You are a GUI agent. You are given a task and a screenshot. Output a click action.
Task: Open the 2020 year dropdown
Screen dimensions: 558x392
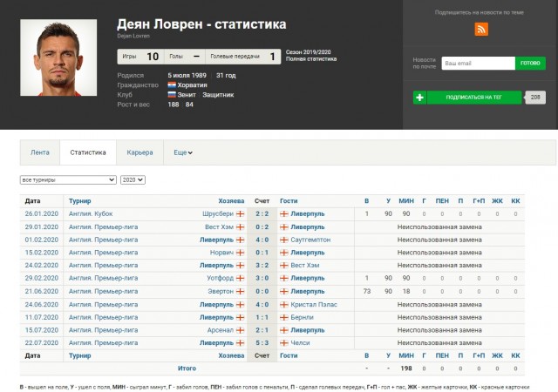133,180
